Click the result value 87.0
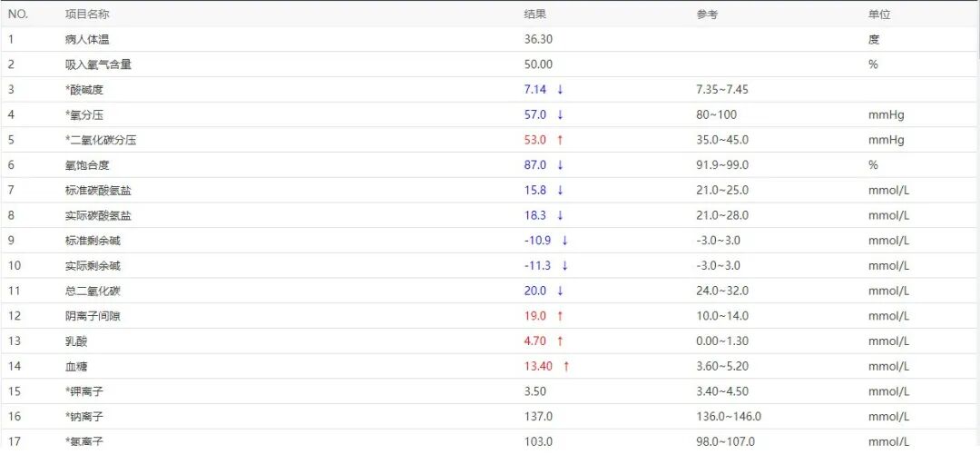Image resolution: width=980 pixels, height=474 pixels. (535, 165)
